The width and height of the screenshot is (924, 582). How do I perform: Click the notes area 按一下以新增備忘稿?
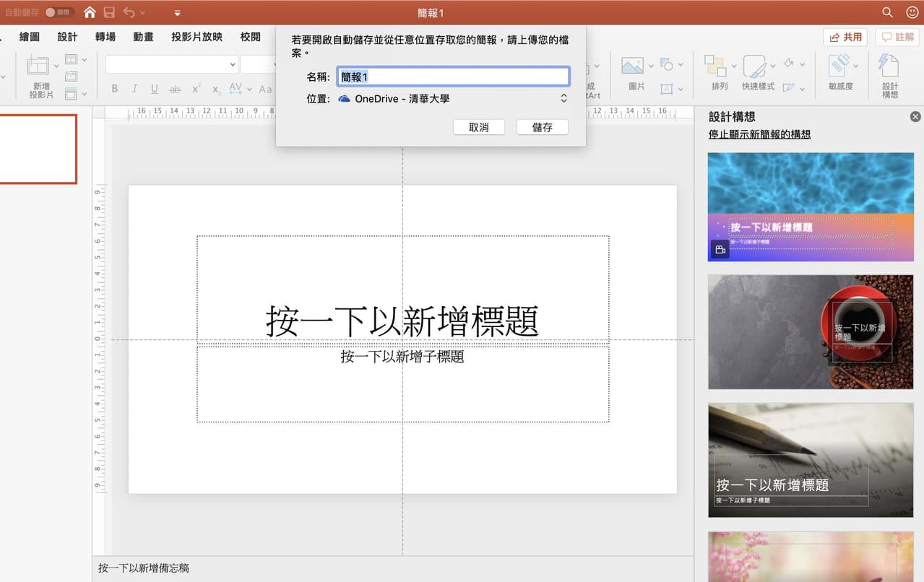144,568
